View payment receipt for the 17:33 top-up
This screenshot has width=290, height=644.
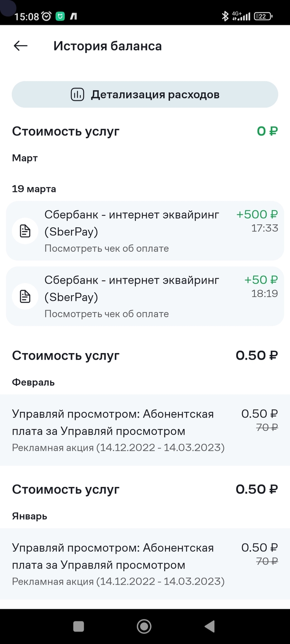pyautogui.click(x=106, y=248)
